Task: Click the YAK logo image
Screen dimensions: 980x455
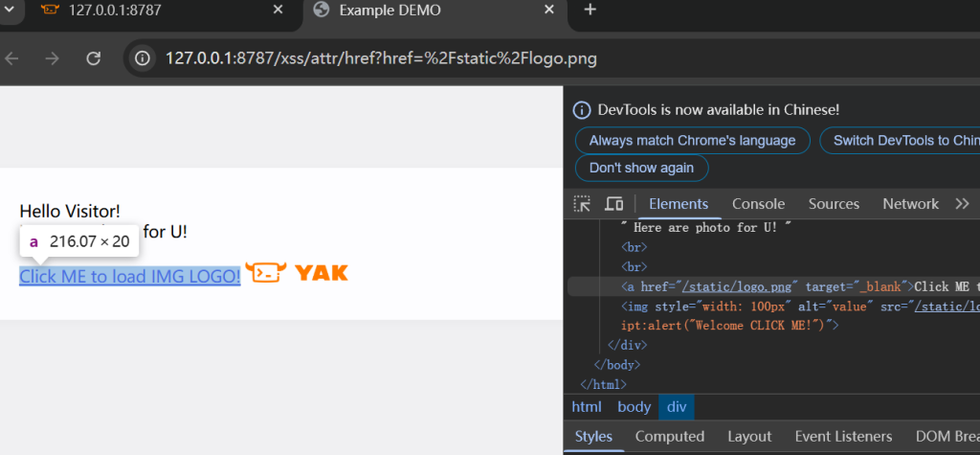Action: (297, 273)
